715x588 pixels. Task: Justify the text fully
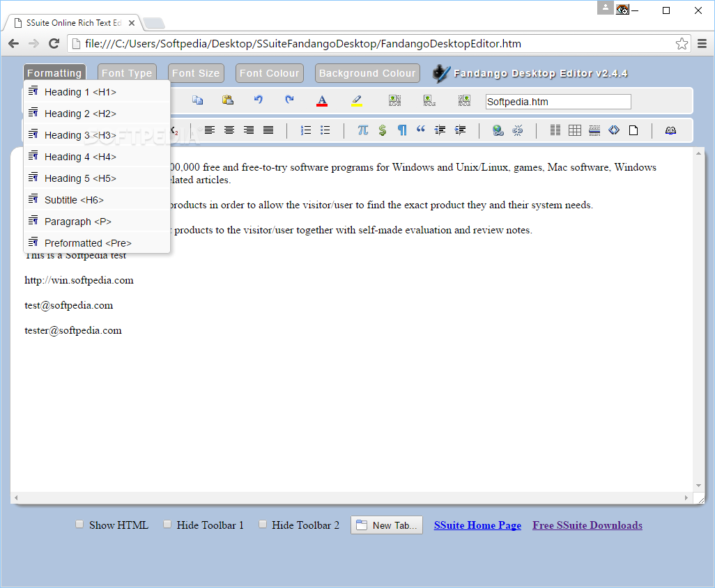click(268, 130)
